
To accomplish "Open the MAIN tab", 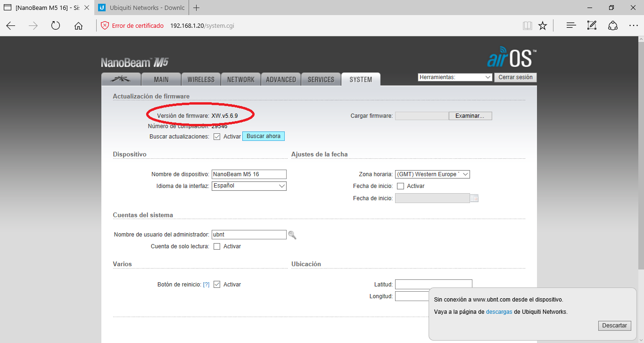I will tap(161, 80).
